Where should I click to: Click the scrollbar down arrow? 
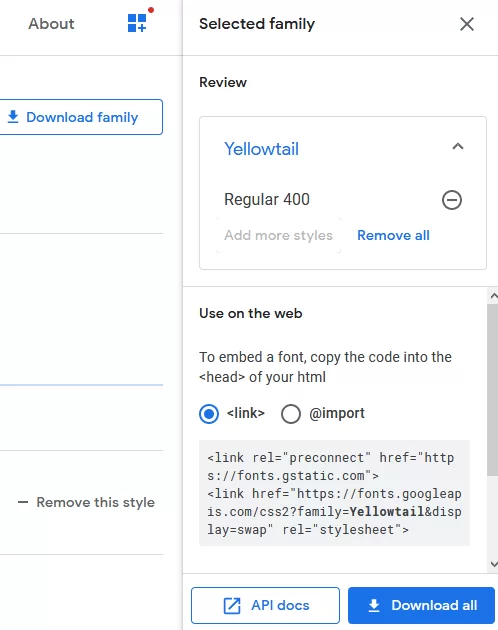point(494,564)
